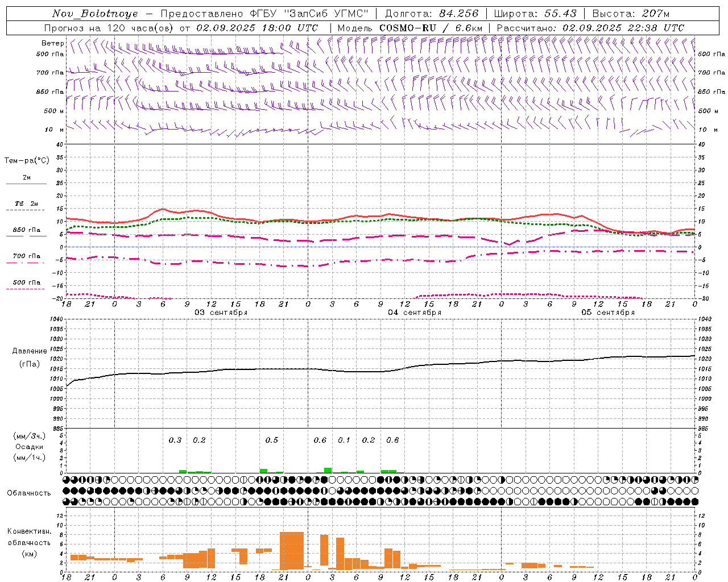Click the '(мм/1ч.)' precipitation unit label
The image size is (728, 582).
[30, 458]
